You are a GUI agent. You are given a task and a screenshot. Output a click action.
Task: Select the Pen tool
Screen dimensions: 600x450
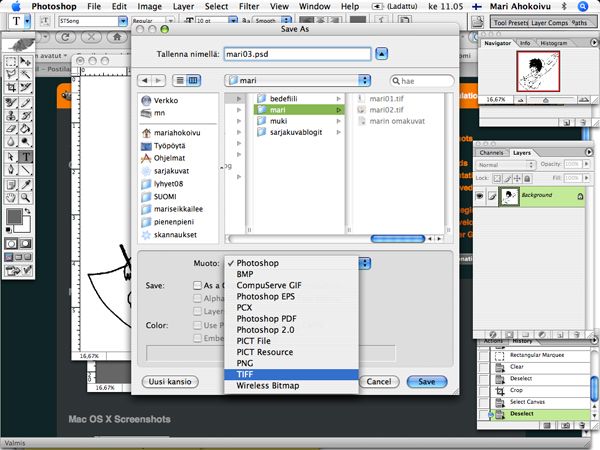tap(11, 170)
